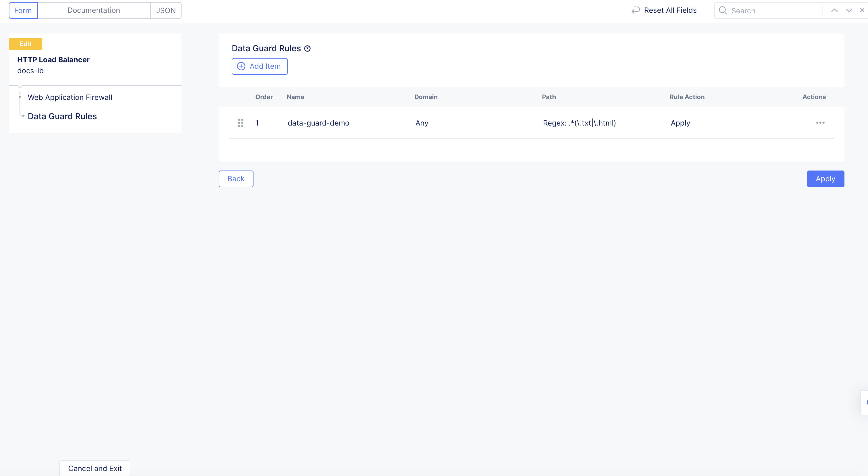Click Cancel and Exit button
Image resolution: width=868 pixels, height=476 pixels.
pos(95,468)
